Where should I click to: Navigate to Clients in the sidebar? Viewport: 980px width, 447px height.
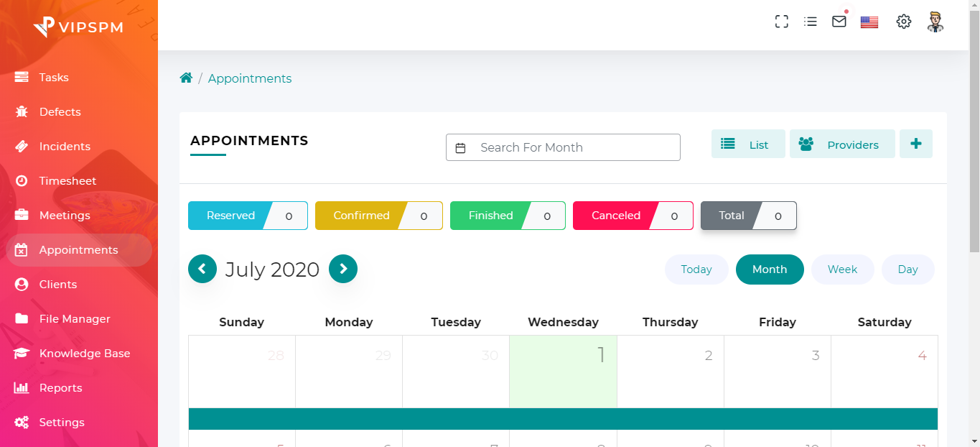coord(58,285)
